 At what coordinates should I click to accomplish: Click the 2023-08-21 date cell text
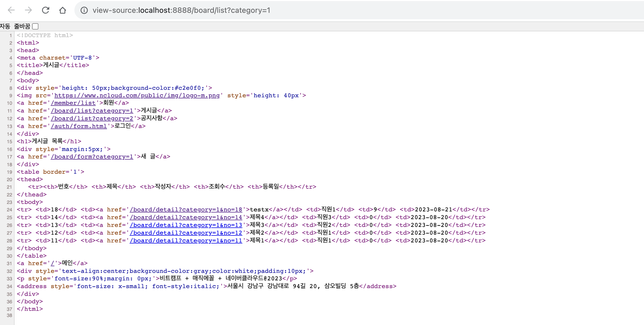434,210
